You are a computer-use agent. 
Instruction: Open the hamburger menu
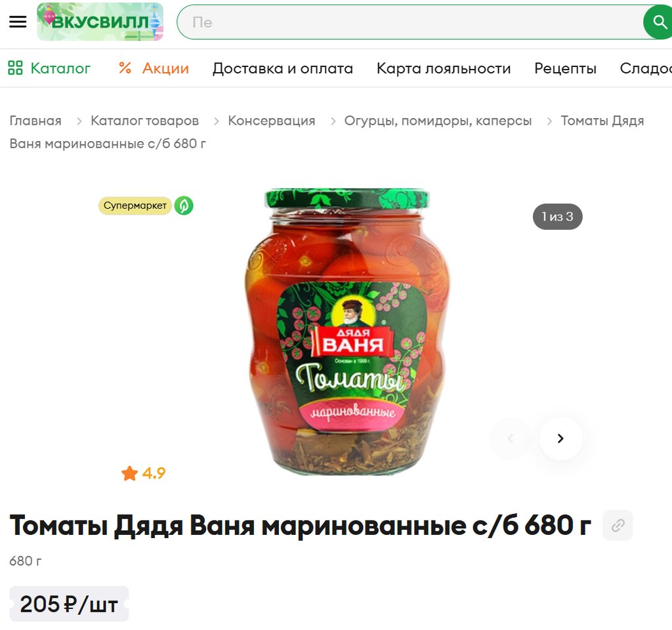pos(18,22)
